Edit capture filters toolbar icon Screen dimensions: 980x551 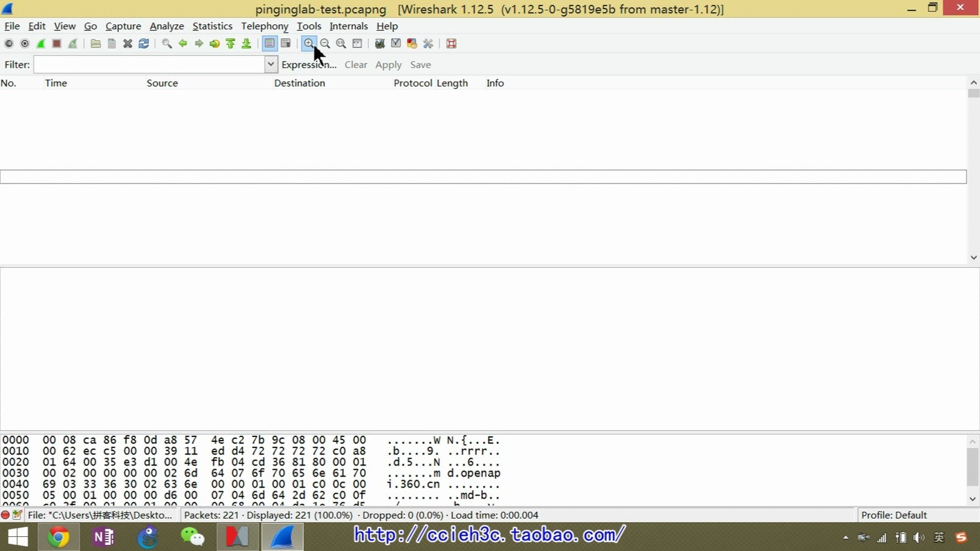point(380,43)
